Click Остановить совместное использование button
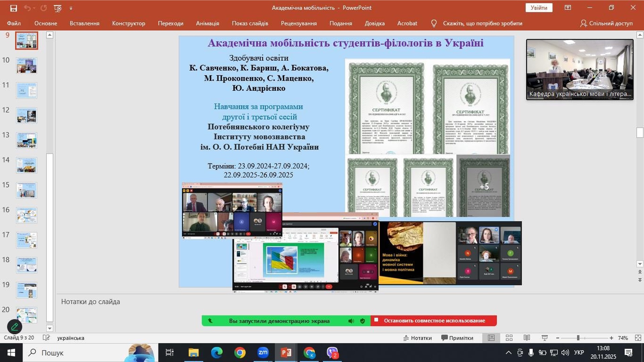The image size is (644, 362). point(434,321)
